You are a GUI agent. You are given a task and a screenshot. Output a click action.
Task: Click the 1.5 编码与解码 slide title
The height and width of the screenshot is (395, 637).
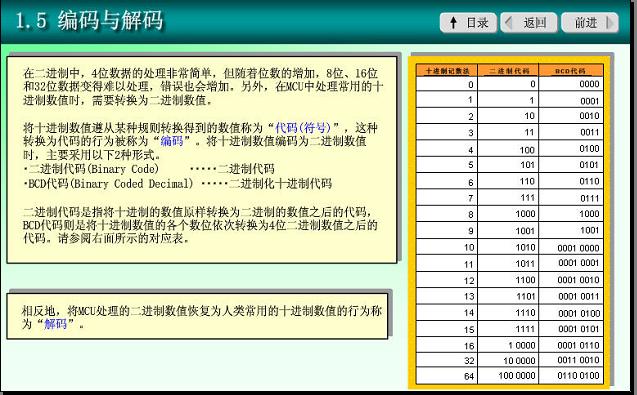click(89, 20)
